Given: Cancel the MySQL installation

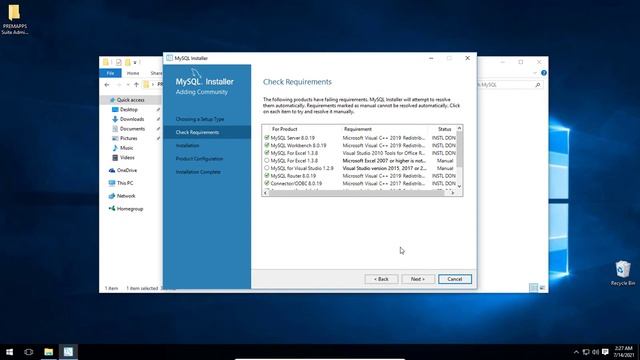Looking at the screenshot, I should pos(455,279).
